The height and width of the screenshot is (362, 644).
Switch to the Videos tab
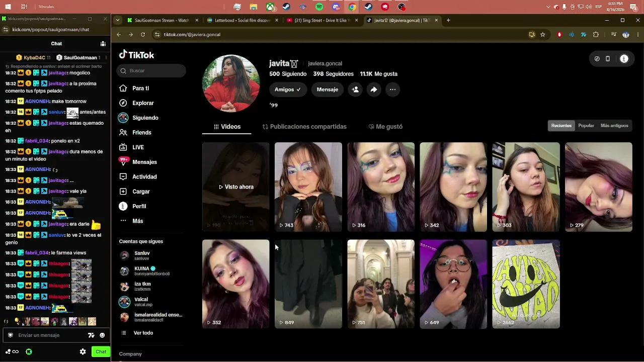[227, 127]
